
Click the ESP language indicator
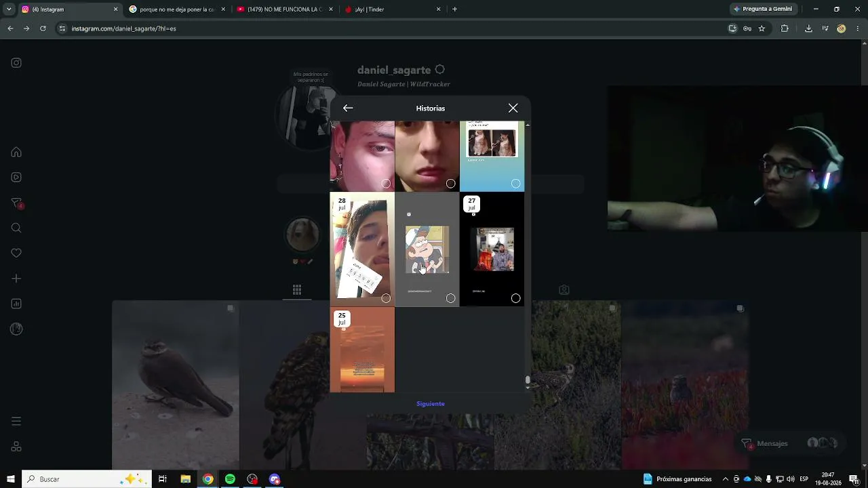tap(804, 479)
